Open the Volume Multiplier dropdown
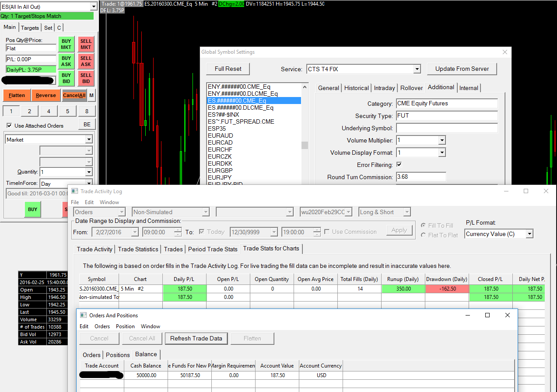 click(441, 140)
